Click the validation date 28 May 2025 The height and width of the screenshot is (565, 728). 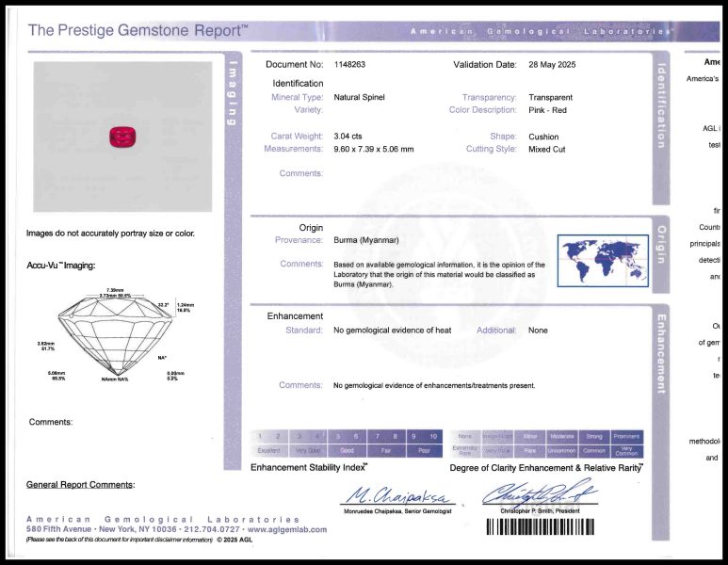pyautogui.click(x=552, y=65)
